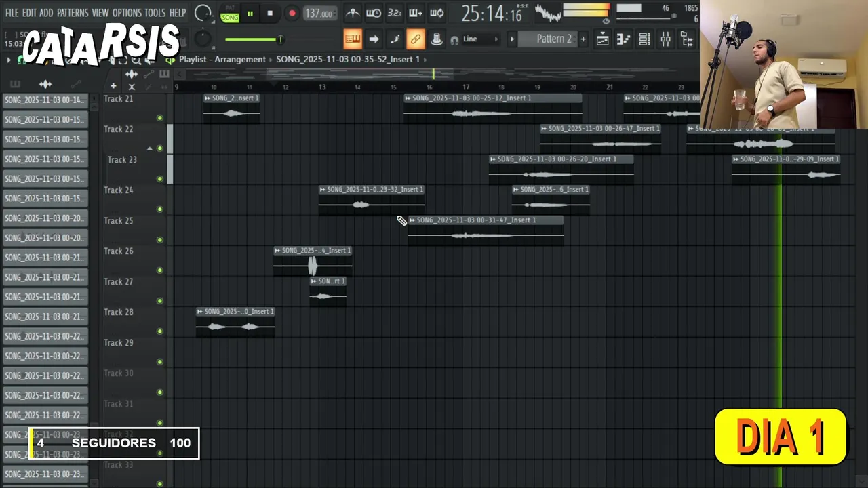
Task: Mute Track 23 with its green dot
Action: tap(160, 179)
